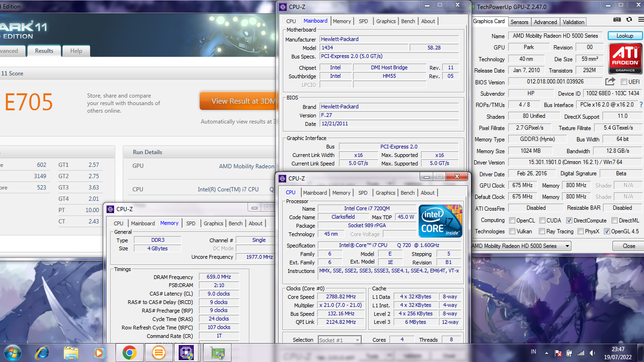The height and width of the screenshot is (362, 644).
Task: Click the Bus Interface question mark icon
Action: [x=641, y=105]
